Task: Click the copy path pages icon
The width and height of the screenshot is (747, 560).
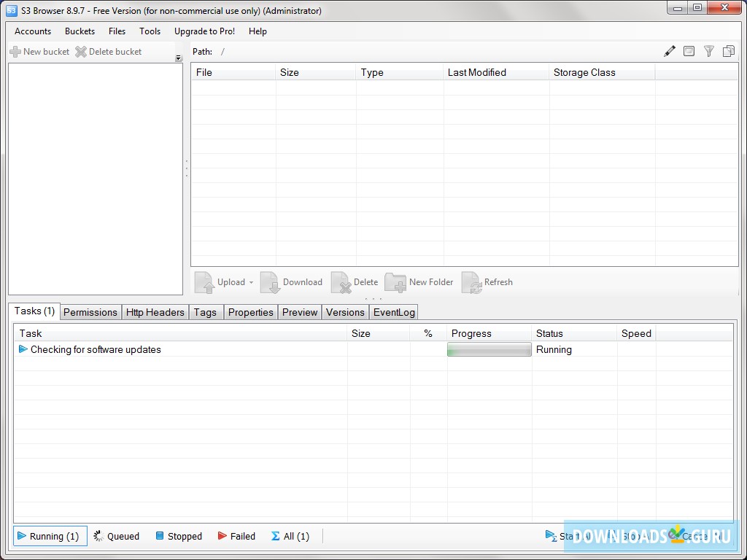Action: (x=729, y=51)
